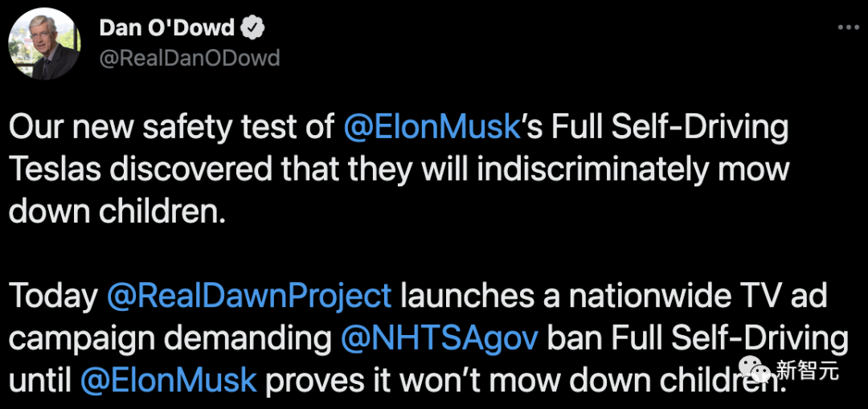Visit the @RealDawnProject mention link

[x=249, y=296]
